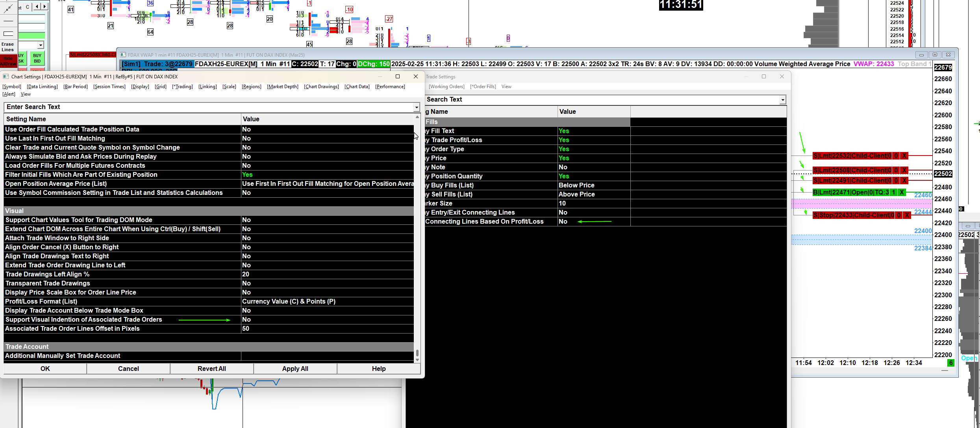The image size is (980, 428).
Task: Open the Enter Search Text dropdown
Action: pyautogui.click(x=416, y=107)
